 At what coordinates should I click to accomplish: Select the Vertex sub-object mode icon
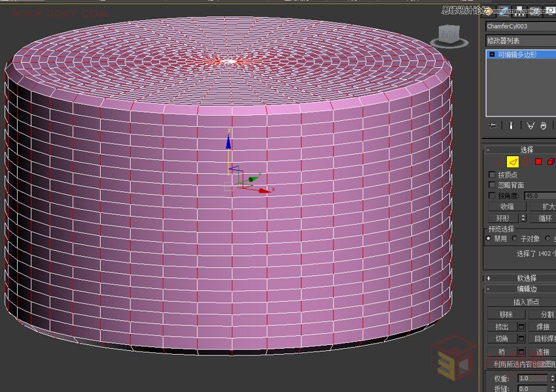496,161
